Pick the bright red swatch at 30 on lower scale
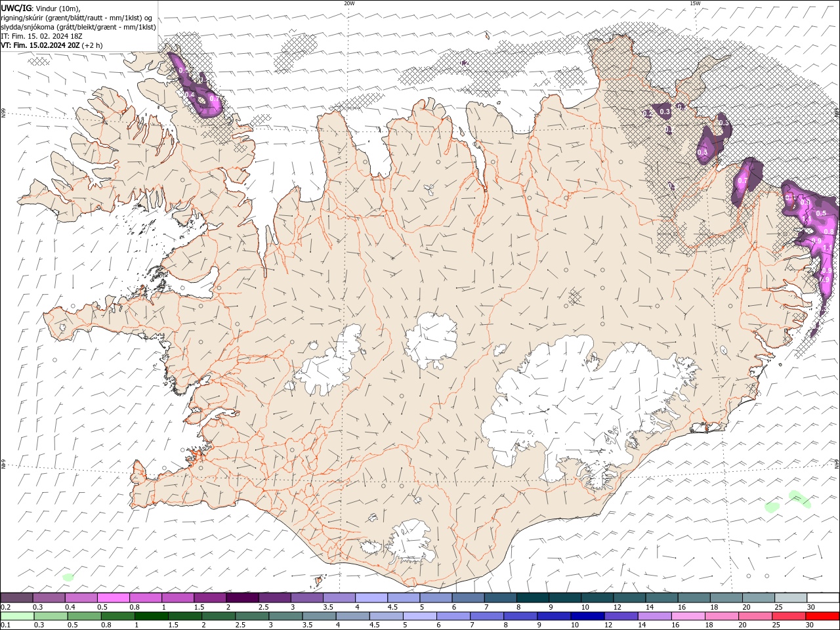 pyautogui.click(x=822, y=616)
